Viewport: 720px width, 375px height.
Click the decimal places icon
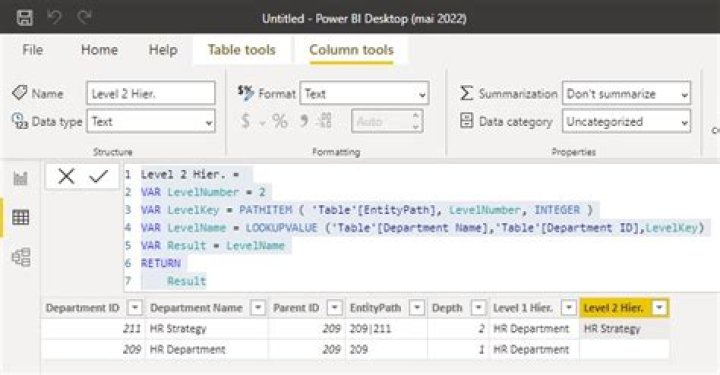(325, 121)
